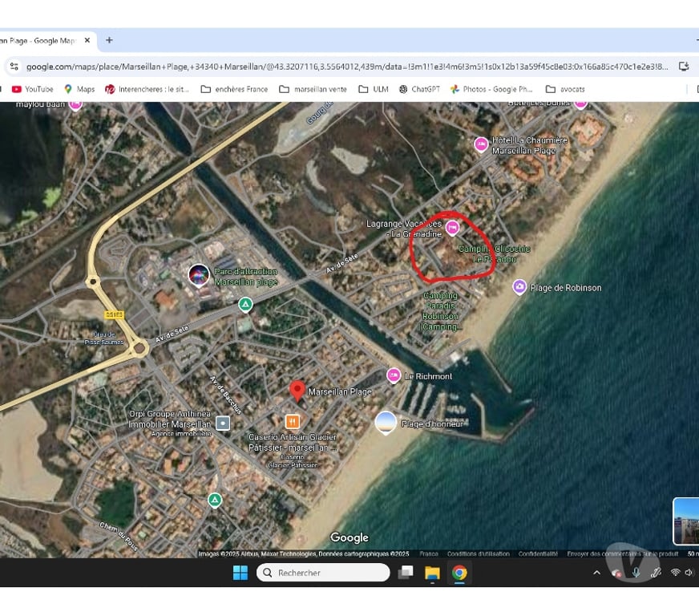
Task: Open the Conditions d'utilisation link
Action: 475,553
